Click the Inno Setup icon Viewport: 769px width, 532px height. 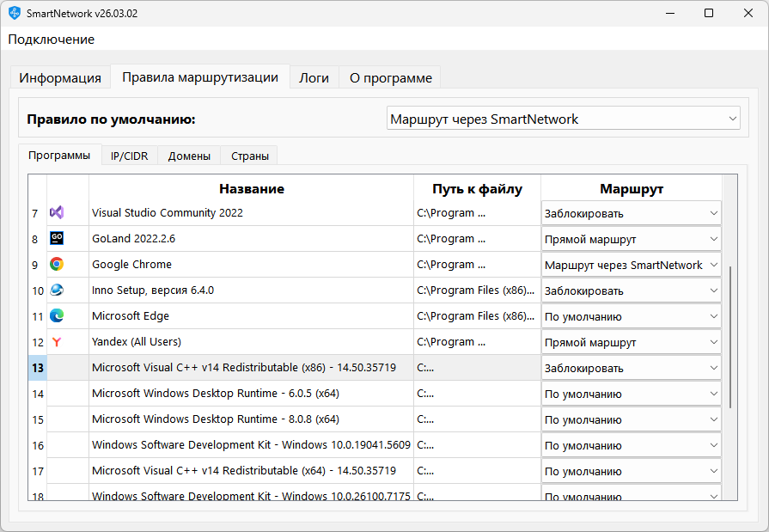tap(58, 290)
